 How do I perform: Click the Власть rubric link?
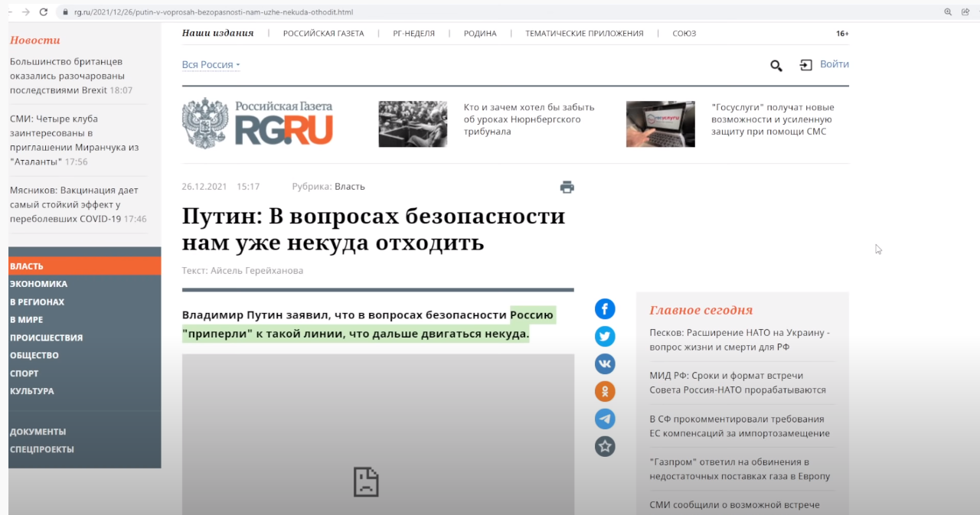pyautogui.click(x=350, y=187)
